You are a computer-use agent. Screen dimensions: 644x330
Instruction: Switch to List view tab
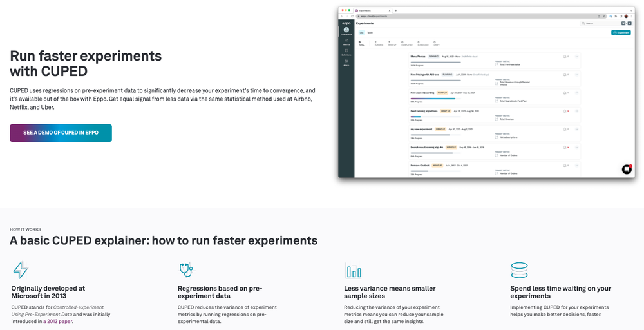(x=361, y=32)
